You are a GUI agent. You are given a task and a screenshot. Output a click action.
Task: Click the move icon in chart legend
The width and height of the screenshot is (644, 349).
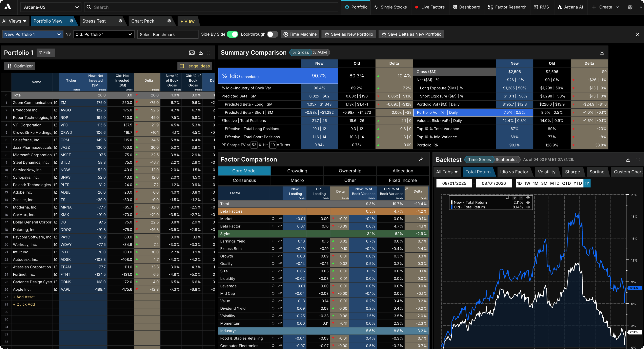coord(514,198)
